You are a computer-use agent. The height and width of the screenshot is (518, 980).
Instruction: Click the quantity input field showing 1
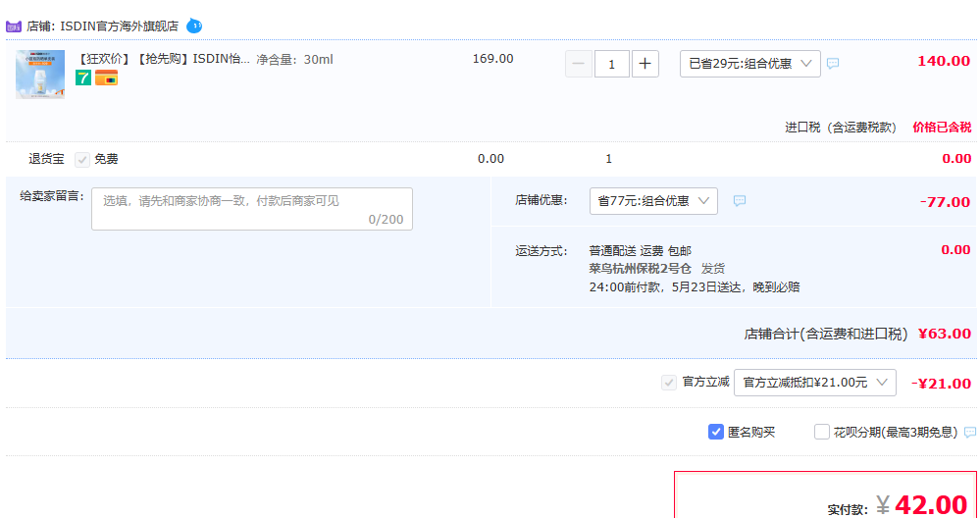pyautogui.click(x=612, y=64)
